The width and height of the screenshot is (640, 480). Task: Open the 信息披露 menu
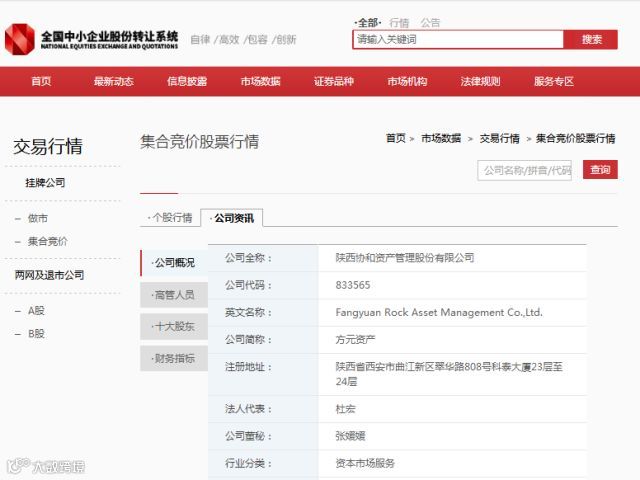pos(187,81)
